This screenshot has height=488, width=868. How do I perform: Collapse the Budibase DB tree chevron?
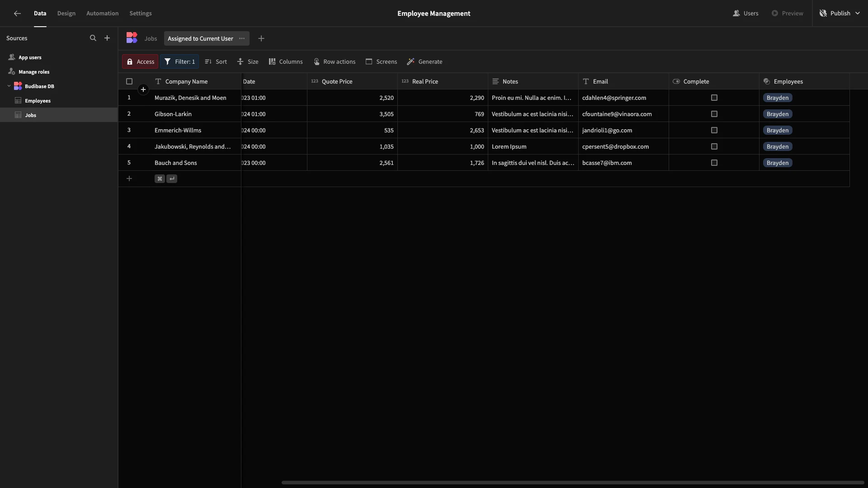point(9,86)
